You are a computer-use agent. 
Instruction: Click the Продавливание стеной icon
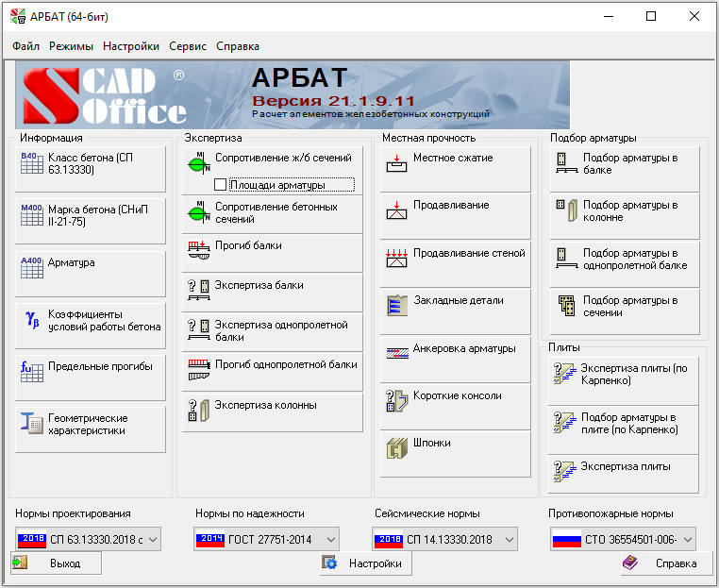(x=396, y=258)
